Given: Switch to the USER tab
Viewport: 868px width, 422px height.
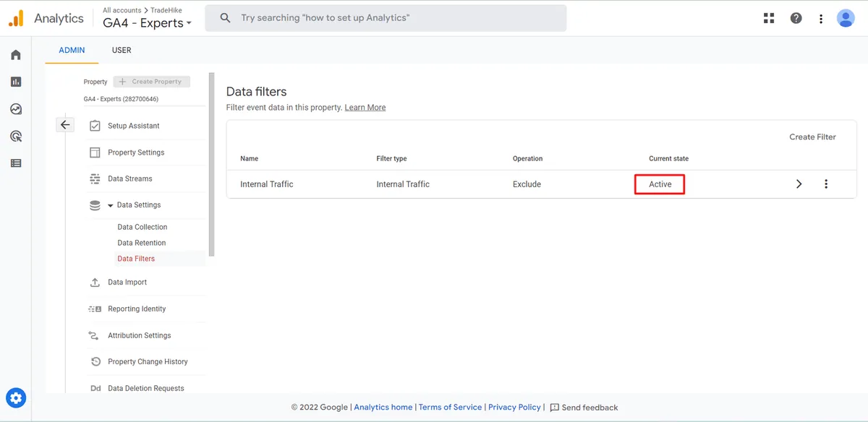Looking at the screenshot, I should click(x=122, y=51).
